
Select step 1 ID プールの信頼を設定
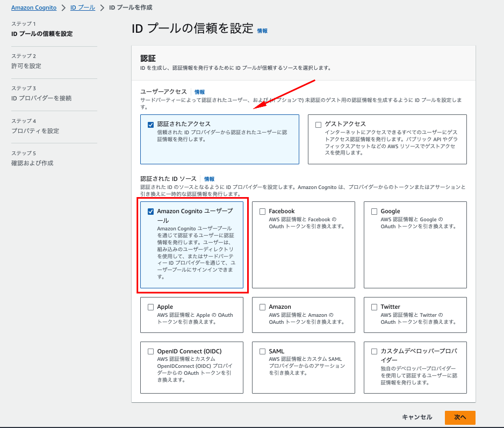pos(42,34)
